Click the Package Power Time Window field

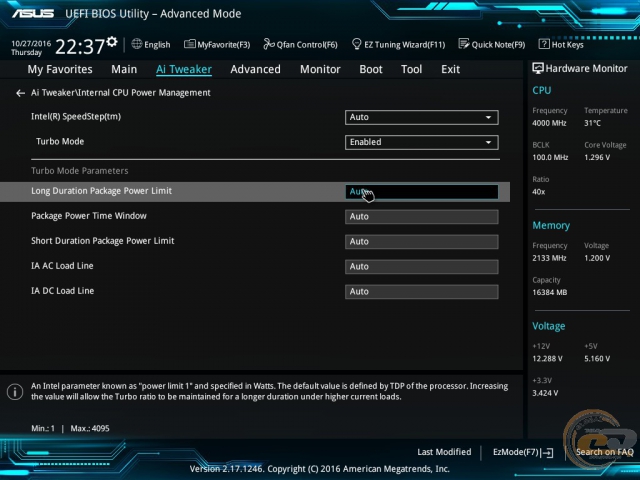(421, 217)
